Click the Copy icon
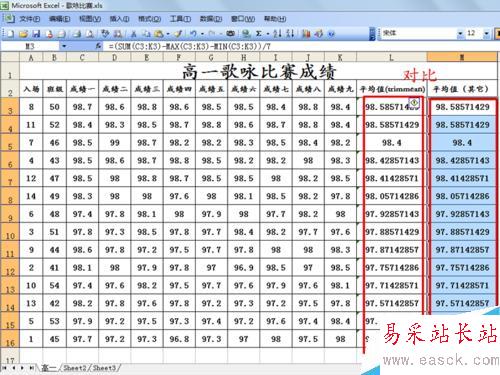This screenshot has width=500, height=375. (146, 33)
